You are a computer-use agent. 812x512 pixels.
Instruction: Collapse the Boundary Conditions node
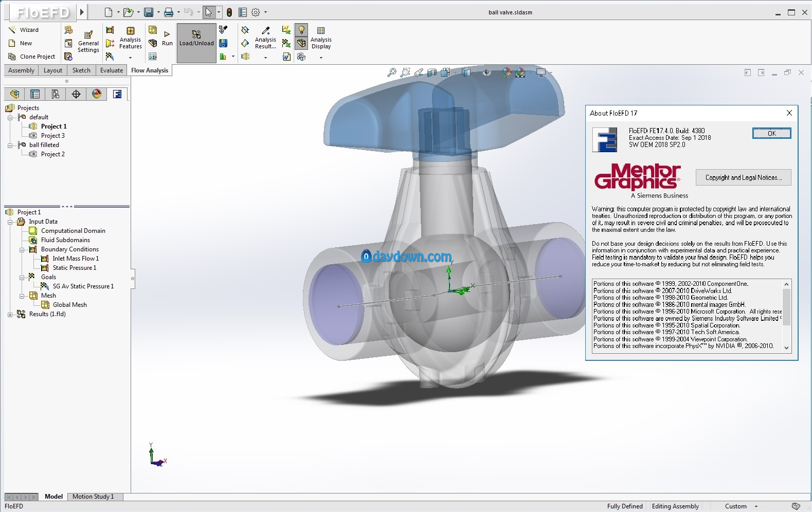(22, 250)
